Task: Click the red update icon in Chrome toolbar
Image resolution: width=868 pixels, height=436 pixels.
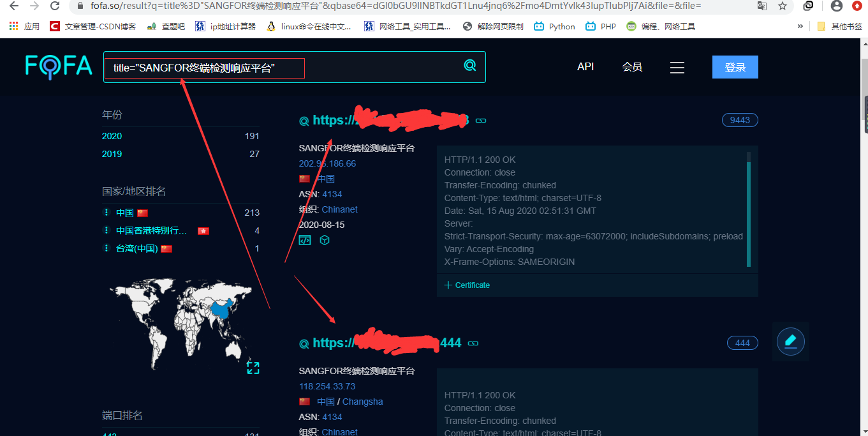Action: [x=857, y=6]
